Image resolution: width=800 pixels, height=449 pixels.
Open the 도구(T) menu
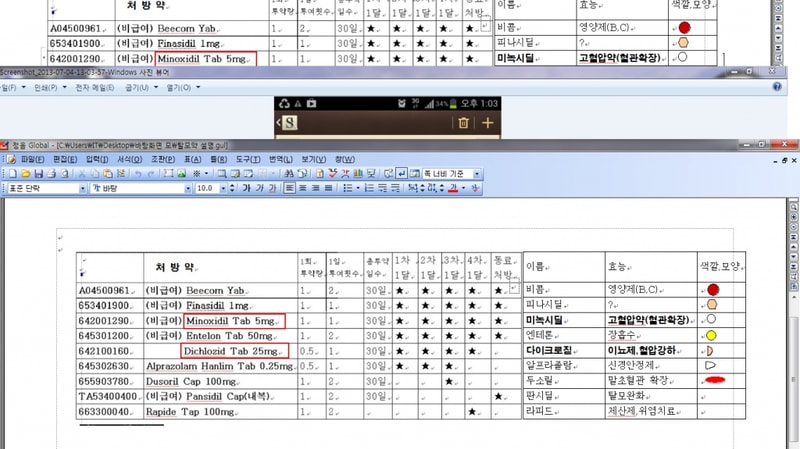pyautogui.click(x=248, y=160)
